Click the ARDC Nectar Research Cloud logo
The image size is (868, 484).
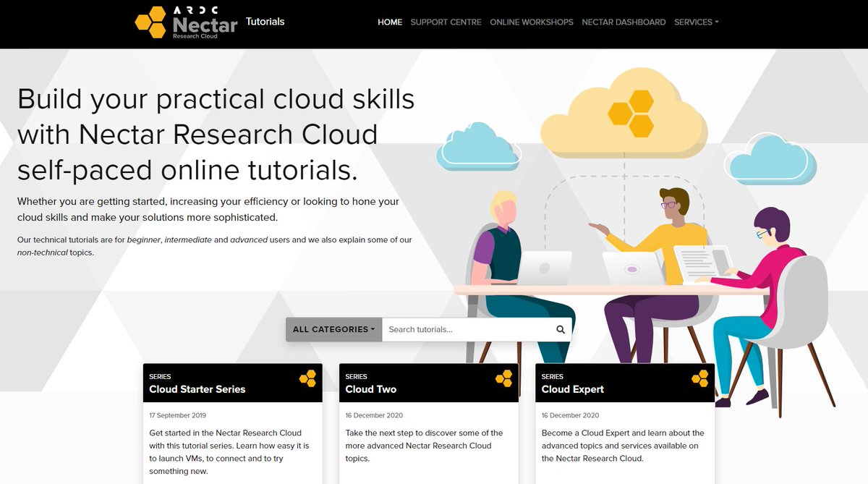(187, 22)
